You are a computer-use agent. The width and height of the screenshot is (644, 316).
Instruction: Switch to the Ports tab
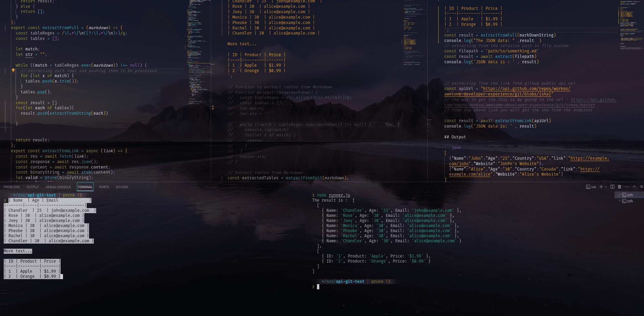tap(104, 187)
